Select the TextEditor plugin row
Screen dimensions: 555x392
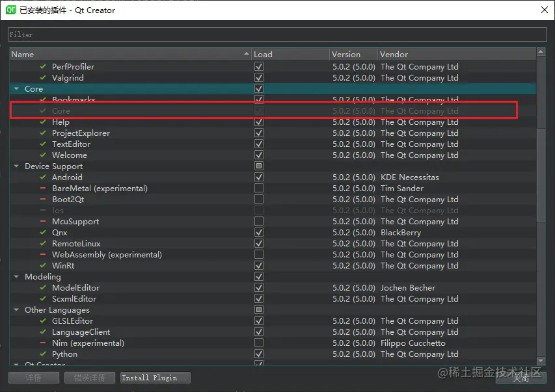pos(273,144)
